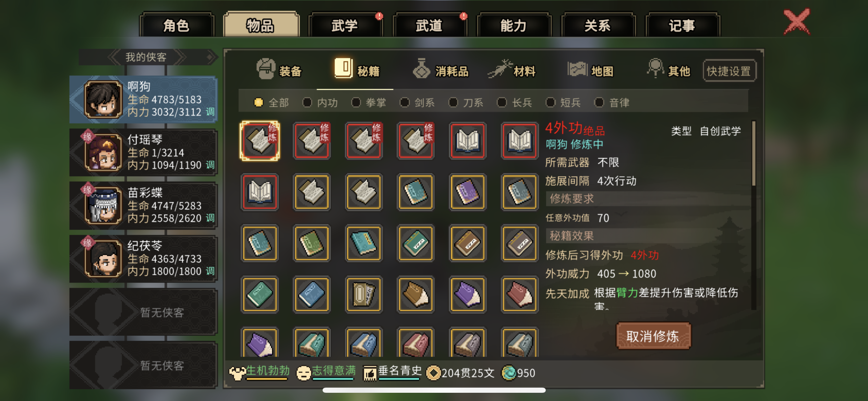Screen dimensions: 868x401
Task: Switch to the 武学 tab
Action: point(346,25)
